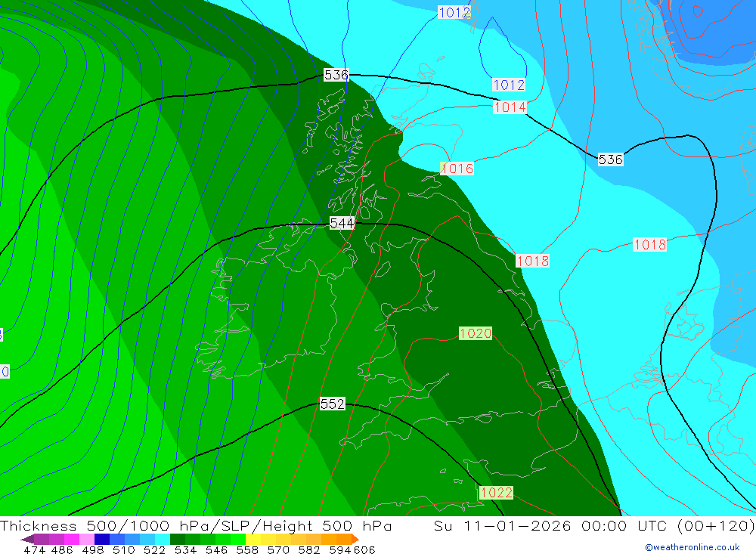This screenshot has width=756, height=554.
Task: Pick the brightest lime green legend swatch
Action: (x=238, y=539)
